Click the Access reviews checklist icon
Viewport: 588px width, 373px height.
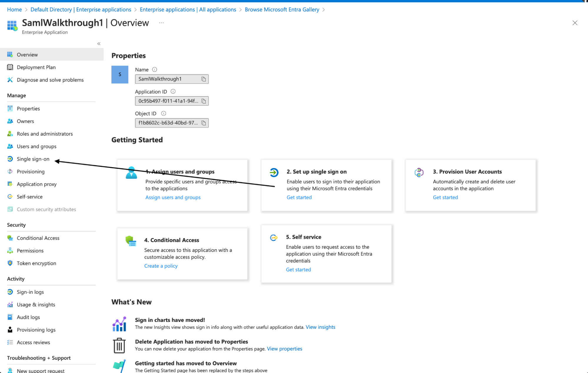(10, 342)
